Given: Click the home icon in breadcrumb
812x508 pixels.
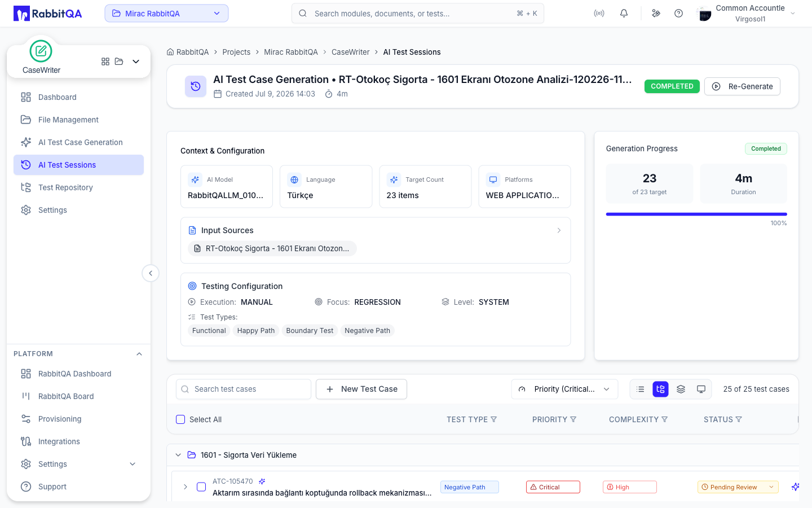Looking at the screenshot, I should [x=170, y=52].
